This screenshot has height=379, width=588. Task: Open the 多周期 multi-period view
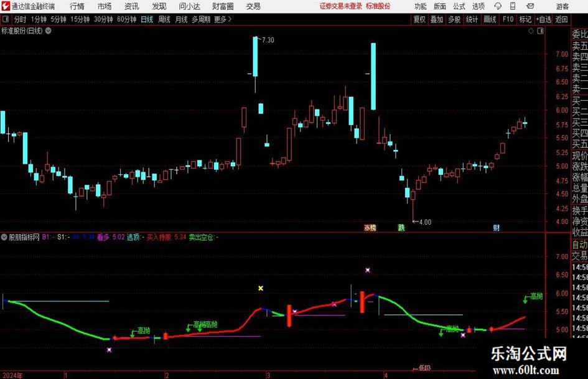click(201, 19)
